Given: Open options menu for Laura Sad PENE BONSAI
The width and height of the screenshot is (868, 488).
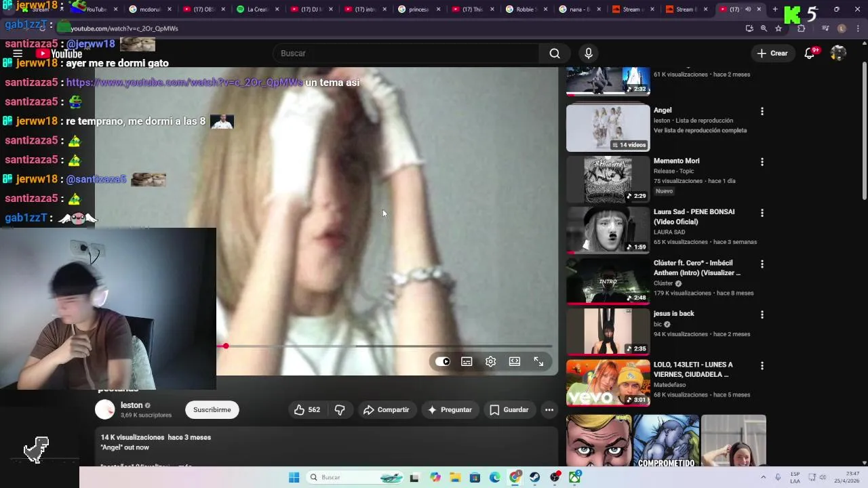Looking at the screenshot, I should 762,213.
